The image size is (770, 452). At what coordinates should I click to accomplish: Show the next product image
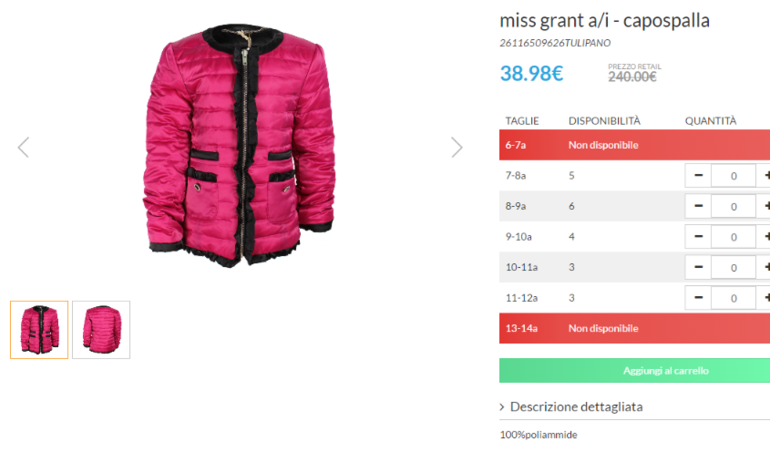coord(457,147)
